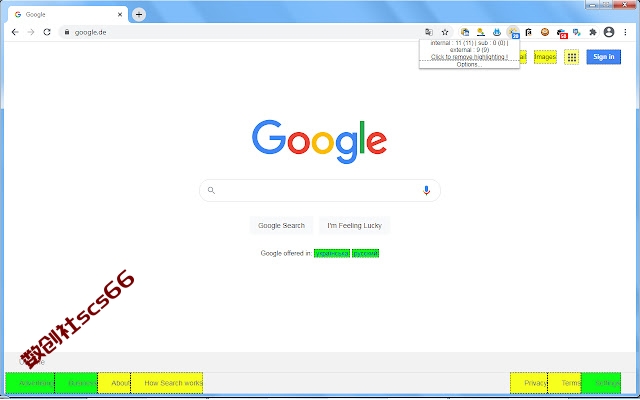Start voice search with the microphone icon
640x400 pixels.
click(x=427, y=190)
